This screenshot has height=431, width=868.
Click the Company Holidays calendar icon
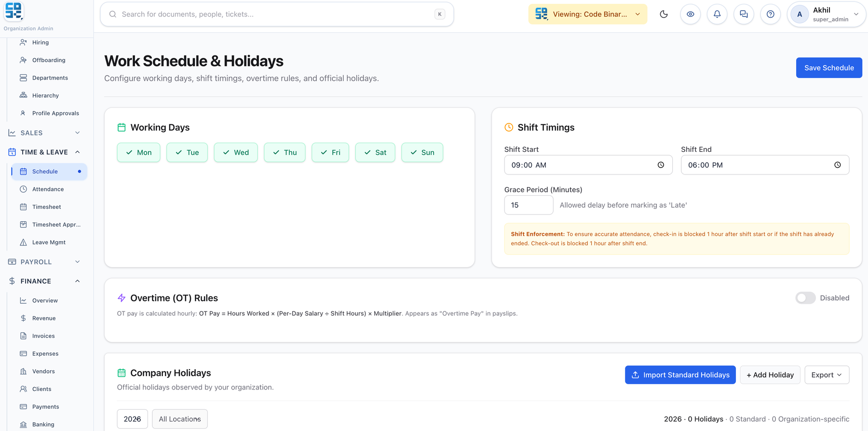122,373
